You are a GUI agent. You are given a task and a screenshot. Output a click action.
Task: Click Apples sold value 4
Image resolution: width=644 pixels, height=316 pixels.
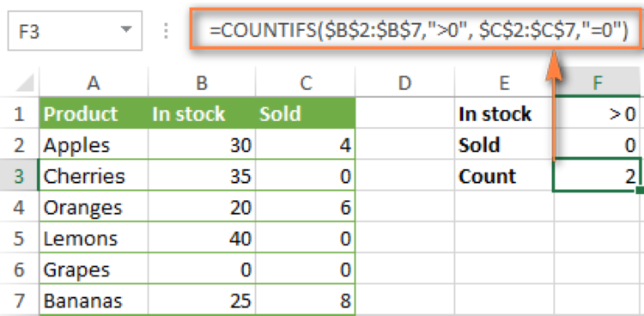coord(306,144)
